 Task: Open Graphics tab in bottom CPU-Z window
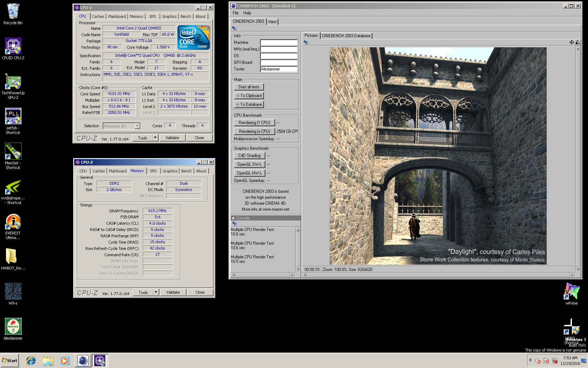coord(170,171)
